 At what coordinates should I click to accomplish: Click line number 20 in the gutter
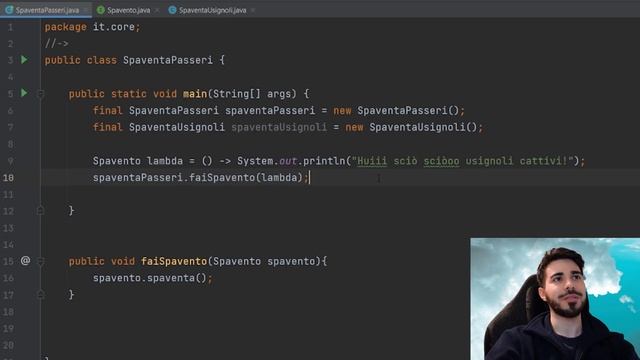pos(8,345)
